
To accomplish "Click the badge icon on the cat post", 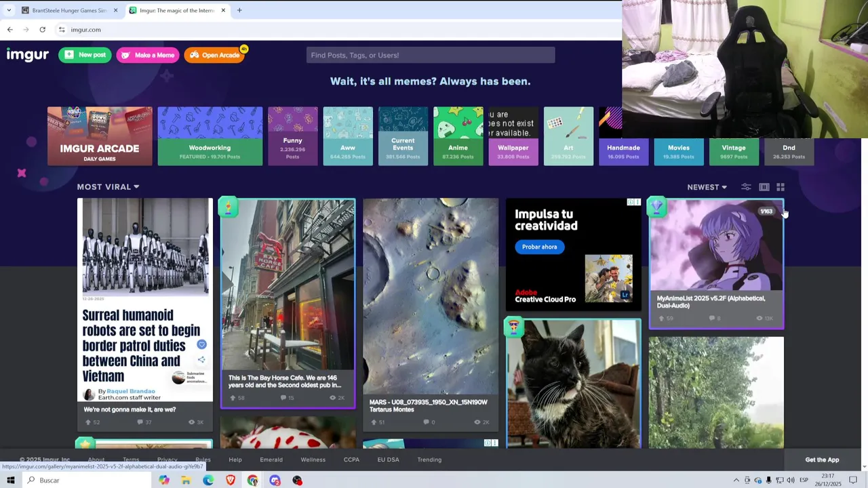I will [513, 327].
